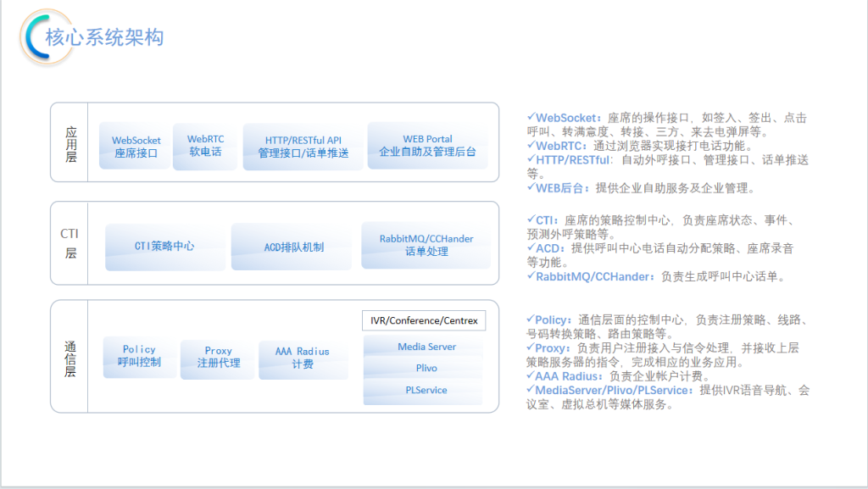Click the Proxy 注册代理 box
The height and width of the screenshot is (489, 868).
(x=218, y=358)
